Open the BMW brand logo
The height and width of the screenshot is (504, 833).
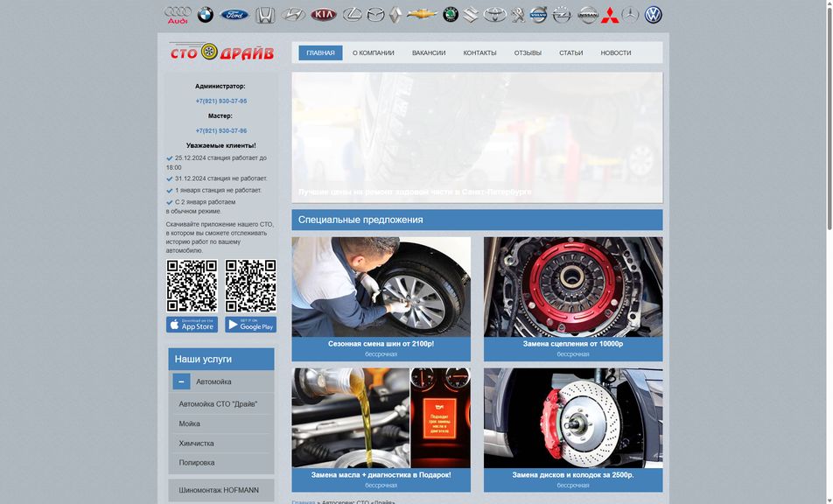(x=205, y=15)
